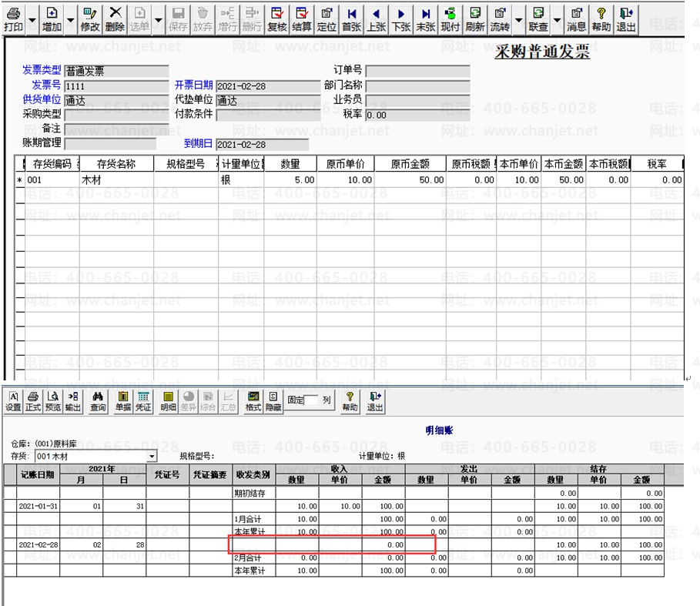Click the 退出 exit button in top toolbar

pyautogui.click(x=626, y=20)
